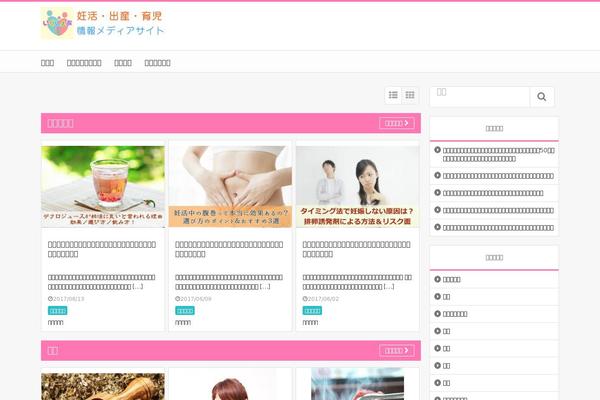Click the arrow icon beside the "50" sidebar post
This screenshot has width=600, height=400.
(x=437, y=150)
